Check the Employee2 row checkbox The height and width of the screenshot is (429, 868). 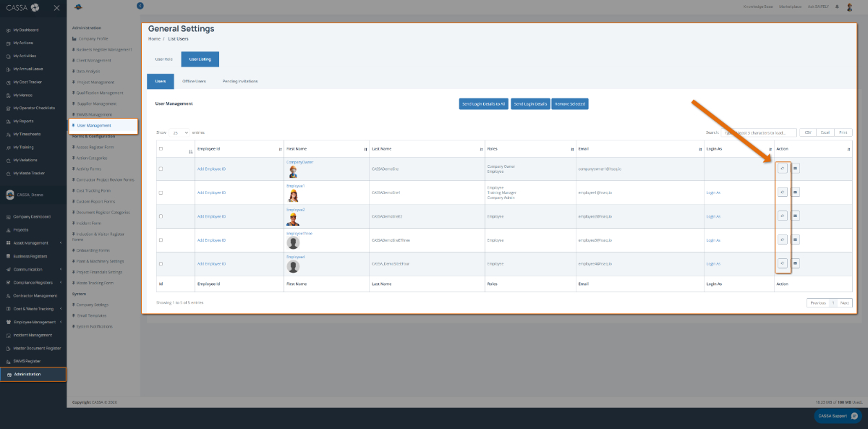pyautogui.click(x=161, y=216)
